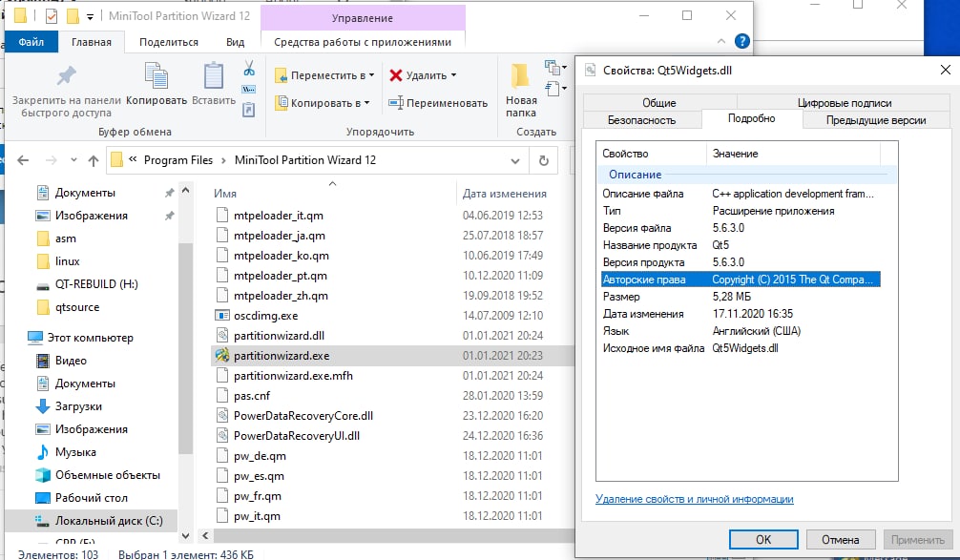Click MiniTool Partition Wizard 12 breadcrumb
Image resolution: width=960 pixels, height=560 pixels.
pos(305,160)
